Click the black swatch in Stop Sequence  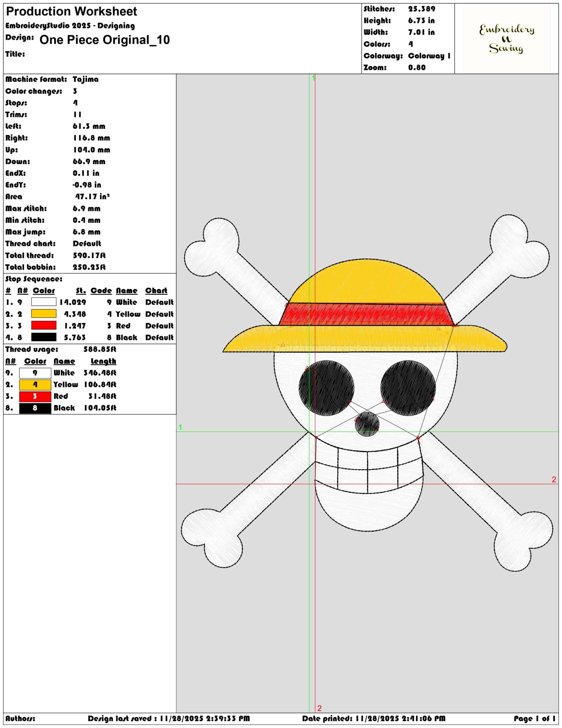[44, 337]
